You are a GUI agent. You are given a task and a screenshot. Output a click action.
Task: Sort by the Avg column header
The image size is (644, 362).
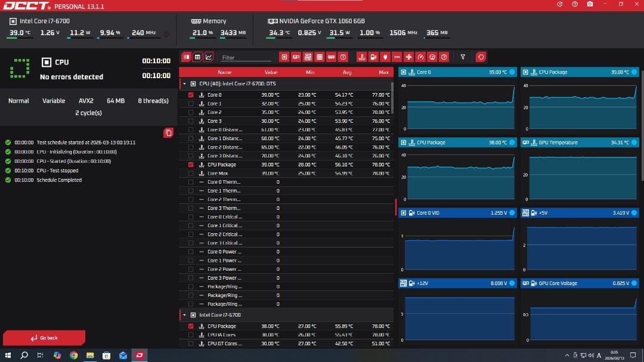pos(348,72)
